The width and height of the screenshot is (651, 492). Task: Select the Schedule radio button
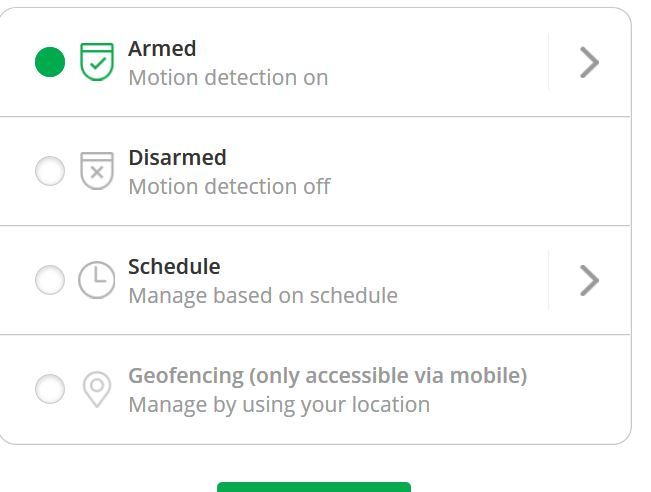click(x=50, y=280)
